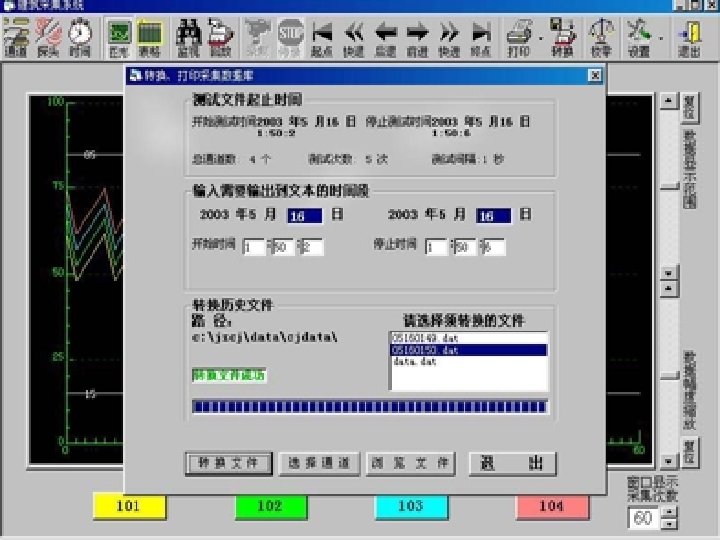Click the 打印 printer toolbar icon

[519, 38]
